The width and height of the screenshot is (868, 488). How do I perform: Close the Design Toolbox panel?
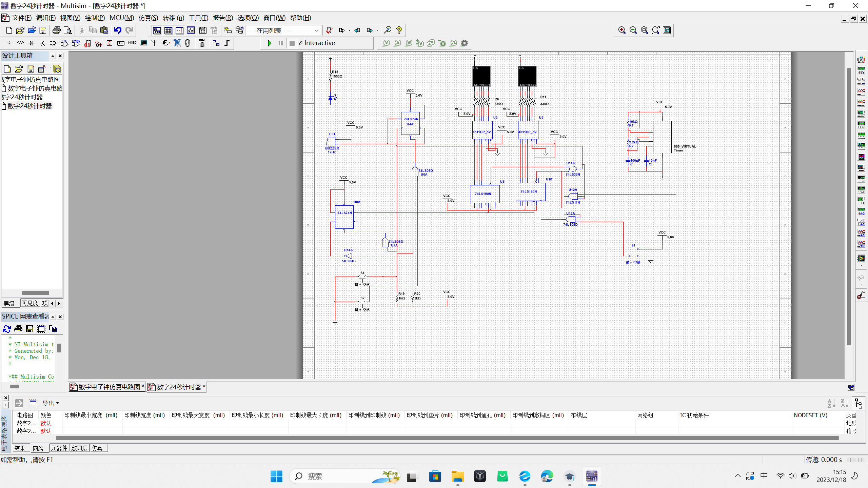click(60, 56)
